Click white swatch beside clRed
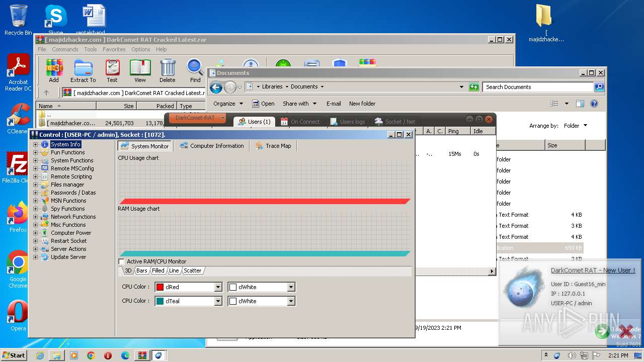The height and width of the screenshot is (362, 644). tap(233, 287)
